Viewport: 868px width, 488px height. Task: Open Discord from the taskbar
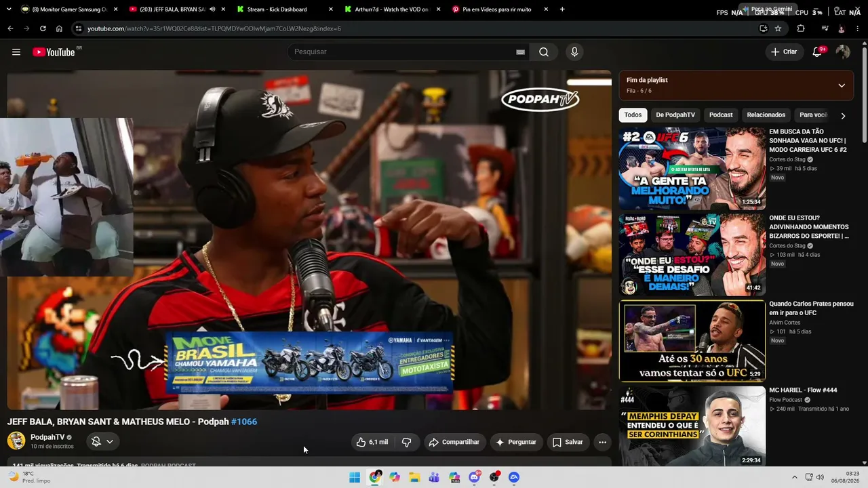[x=475, y=477]
